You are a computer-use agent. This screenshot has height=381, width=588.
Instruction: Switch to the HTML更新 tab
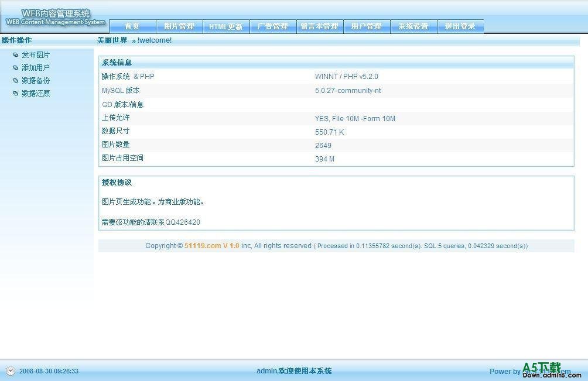pyautogui.click(x=226, y=26)
